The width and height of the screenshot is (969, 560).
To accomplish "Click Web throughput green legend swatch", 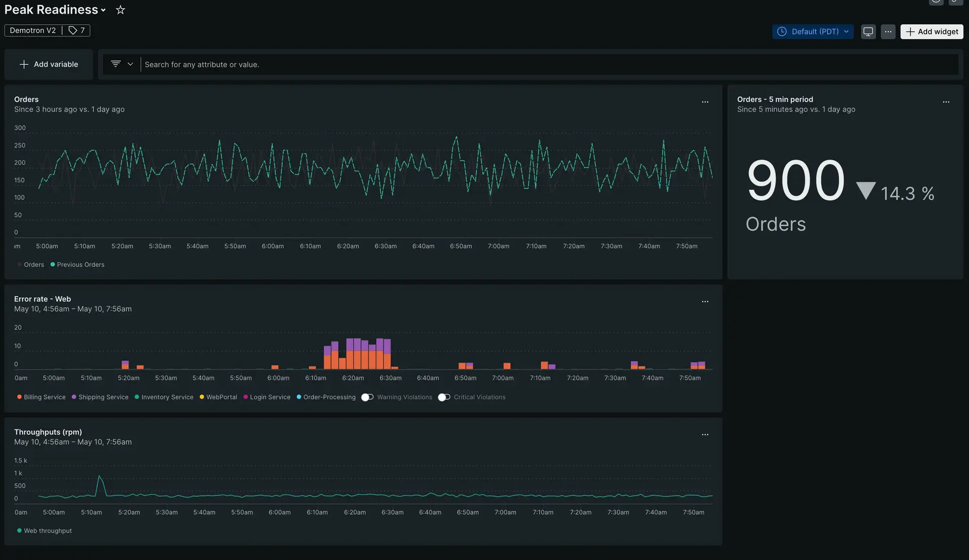I will 19,531.
